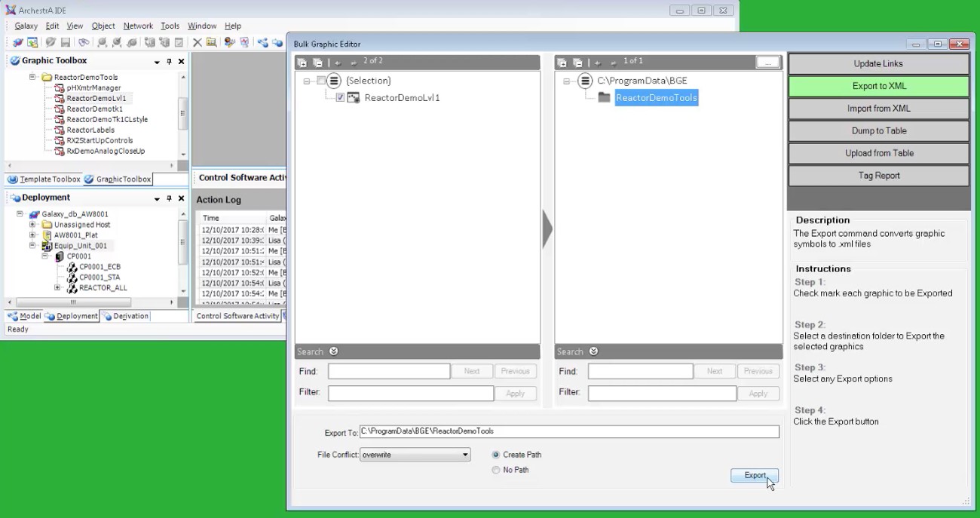The height and width of the screenshot is (518, 980).
Task: Select the No Path radio button
Action: [496, 470]
